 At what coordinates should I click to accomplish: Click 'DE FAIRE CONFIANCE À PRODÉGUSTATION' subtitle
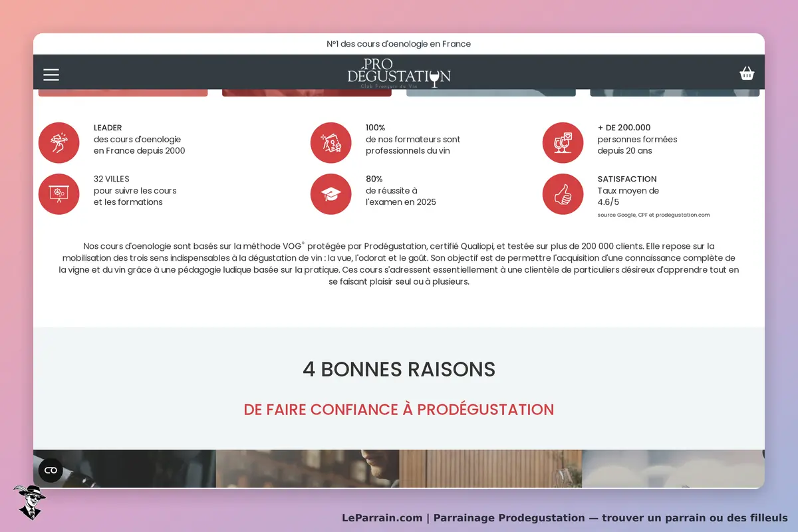pos(399,410)
